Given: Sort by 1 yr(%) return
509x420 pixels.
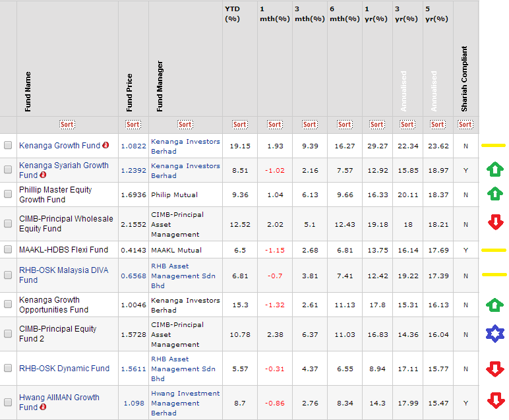Looking at the screenshot, I should (377, 125).
